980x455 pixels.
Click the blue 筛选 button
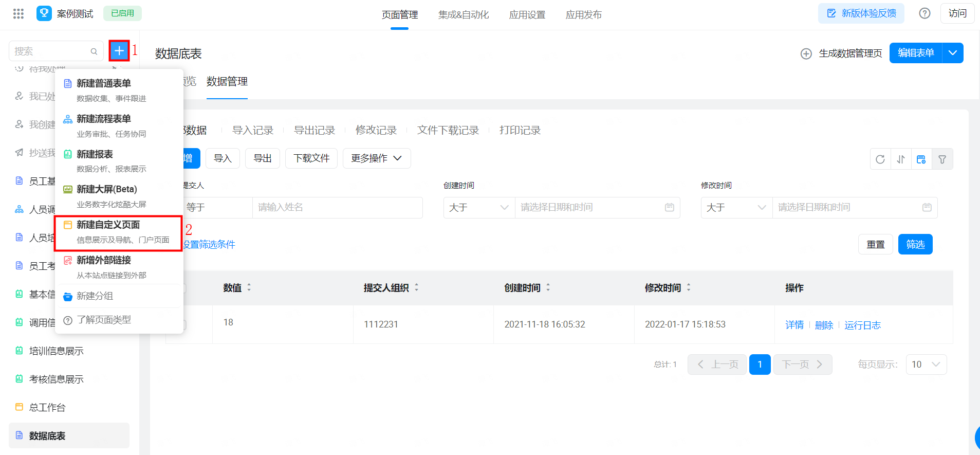point(915,244)
